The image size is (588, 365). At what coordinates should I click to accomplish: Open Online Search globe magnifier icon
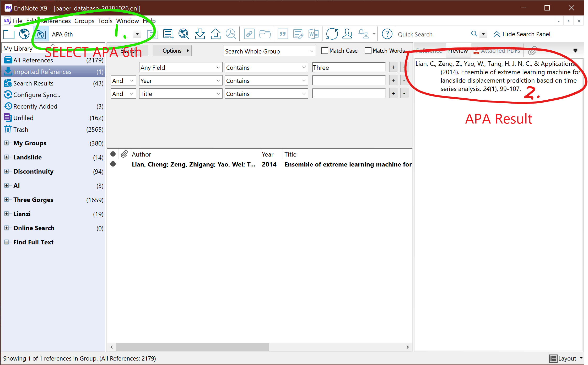coord(184,34)
